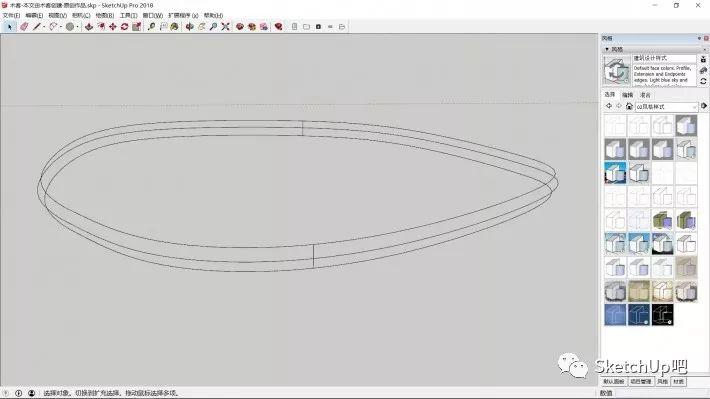Select the Tape Measure tool

(151, 27)
